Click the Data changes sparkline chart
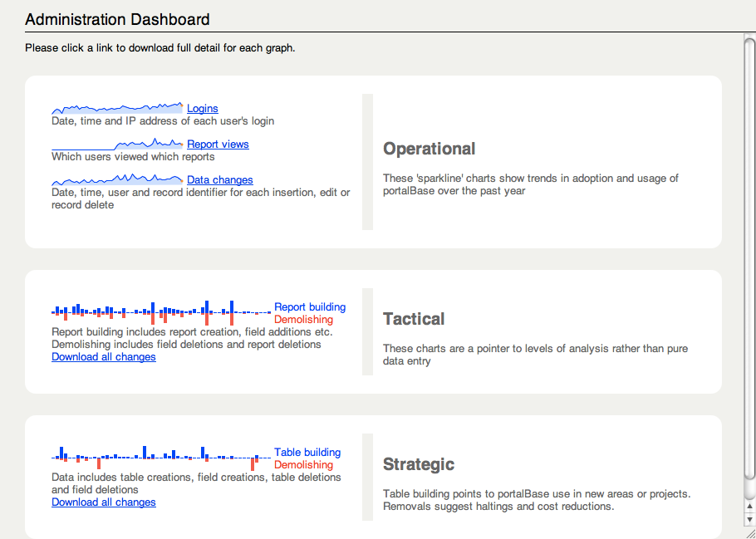756x539 pixels. 116,179
